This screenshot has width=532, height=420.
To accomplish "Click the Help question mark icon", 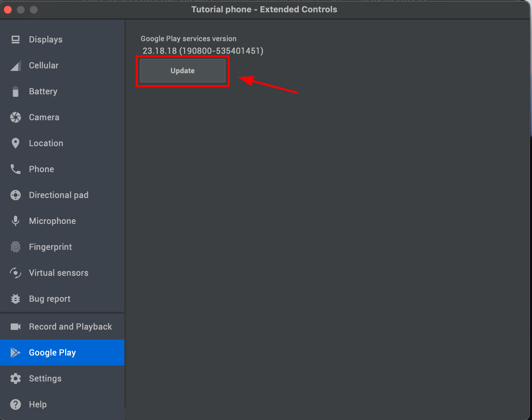I will 15,404.
